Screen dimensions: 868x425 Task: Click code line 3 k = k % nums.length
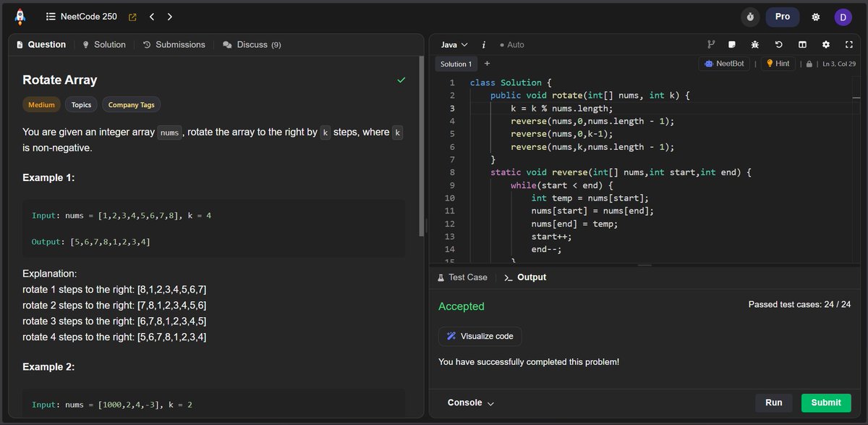point(562,108)
